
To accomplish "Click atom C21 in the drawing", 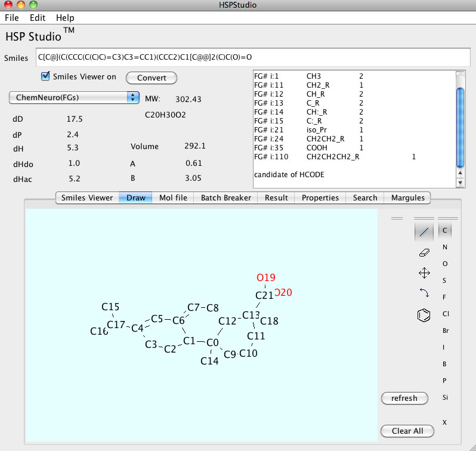I will tap(264, 295).
